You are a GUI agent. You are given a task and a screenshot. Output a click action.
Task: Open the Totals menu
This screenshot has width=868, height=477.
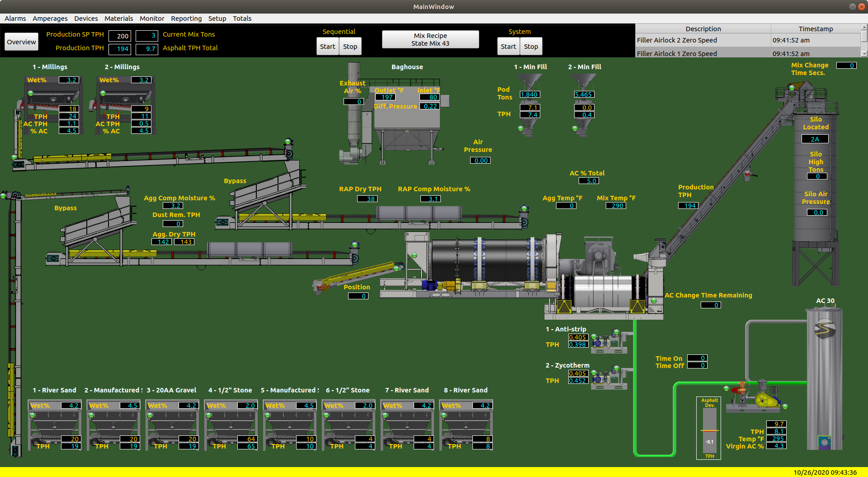[x=242, y=19]
